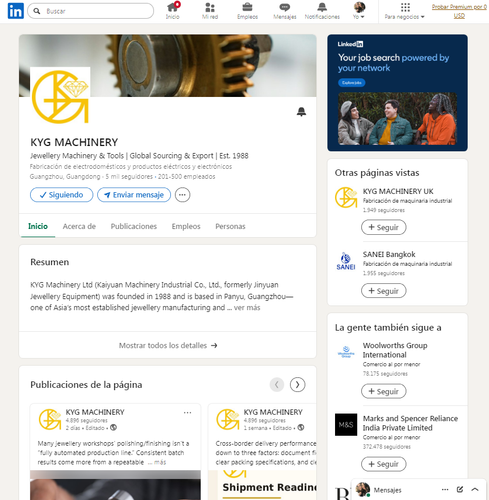Click Mensajes label in chat bar
Viewport: 489px width, 500px height.
coord(387,490)
